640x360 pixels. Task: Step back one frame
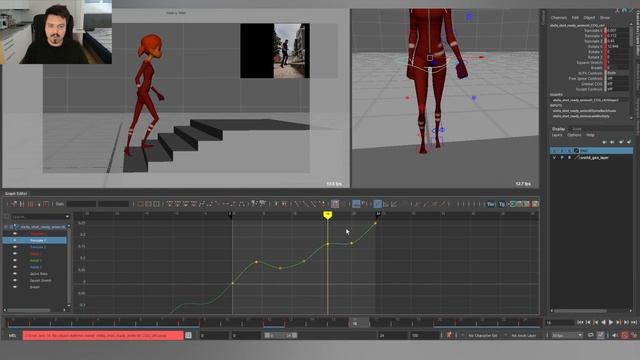588,322
